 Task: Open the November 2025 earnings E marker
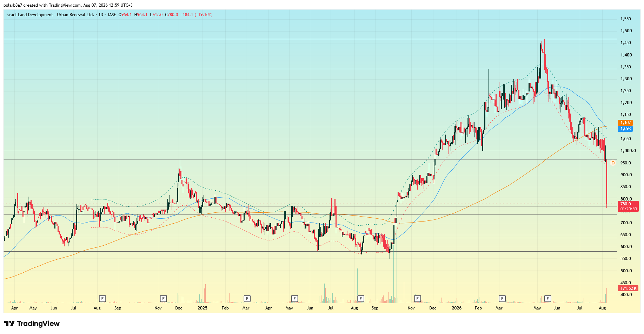417,299
